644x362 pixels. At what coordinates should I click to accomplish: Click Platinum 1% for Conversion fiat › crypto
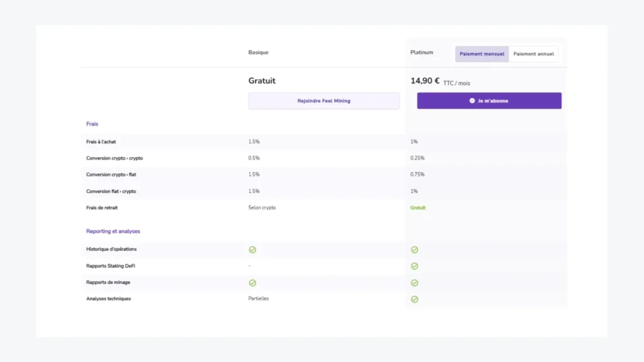[414, 191]
